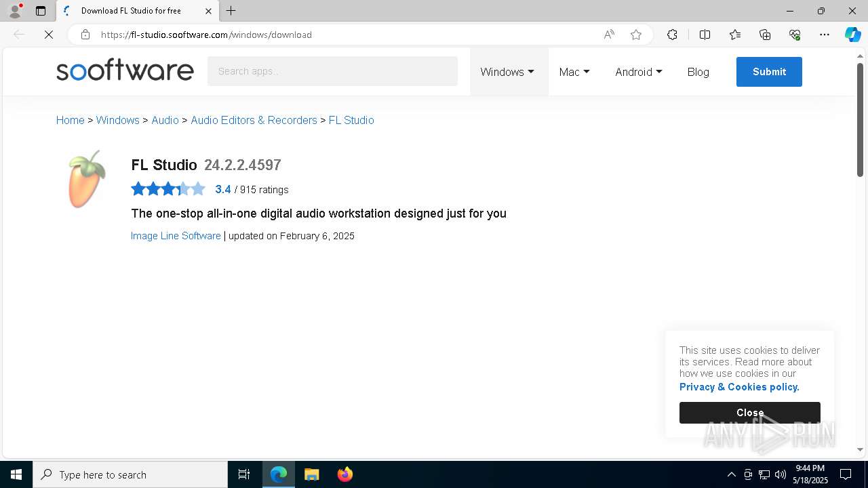This screenshot has height=488, width=868.
Task: Open Task View on taskbar
Action: coord(244,474)
